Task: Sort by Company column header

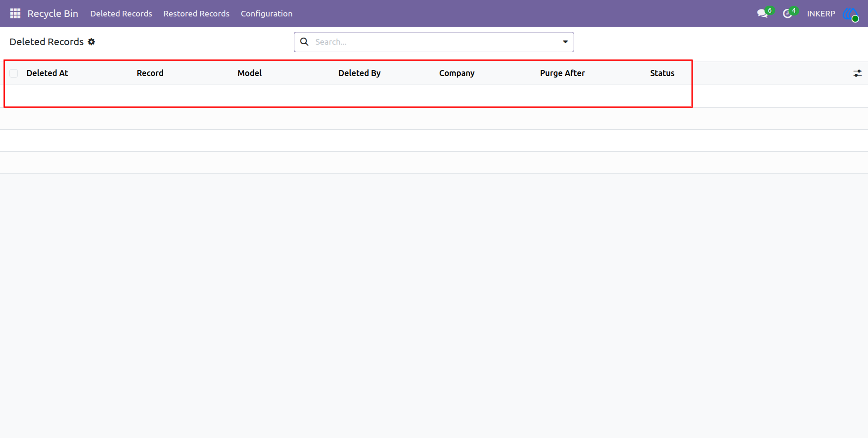Action: tap(457, 73)
